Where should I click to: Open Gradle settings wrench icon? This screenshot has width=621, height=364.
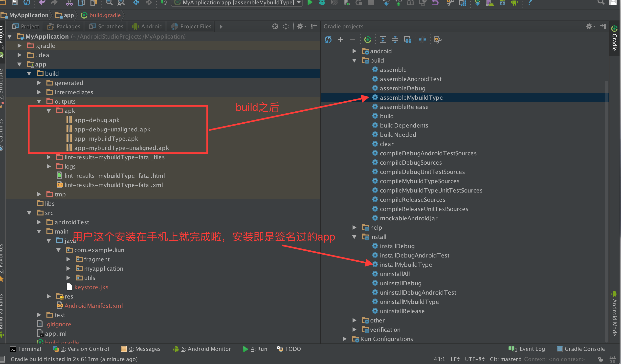437,39
